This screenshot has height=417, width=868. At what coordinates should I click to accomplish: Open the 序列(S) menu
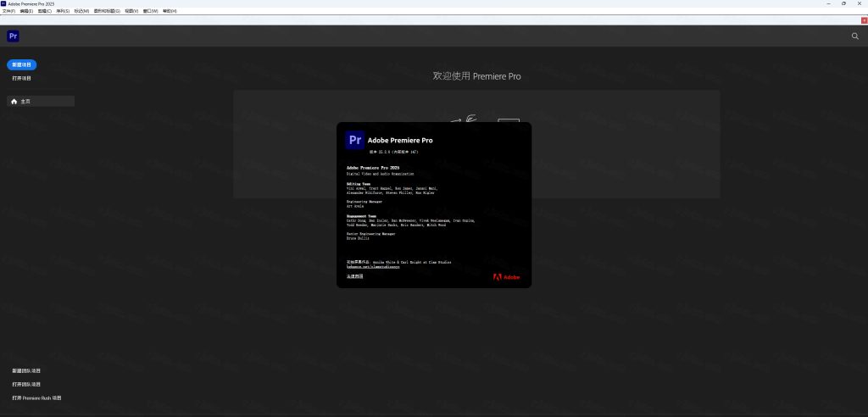point(63,11)
